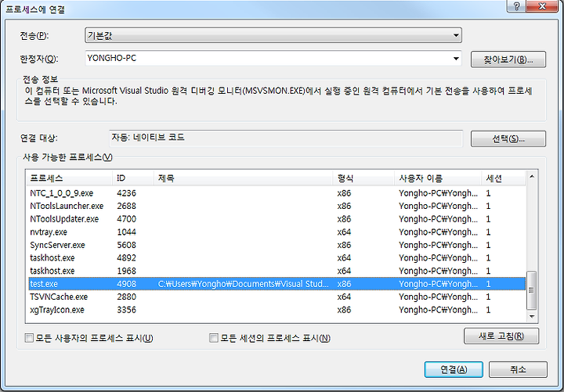Close the 프로세스에 연결 dialog

(x=542, y=5)
